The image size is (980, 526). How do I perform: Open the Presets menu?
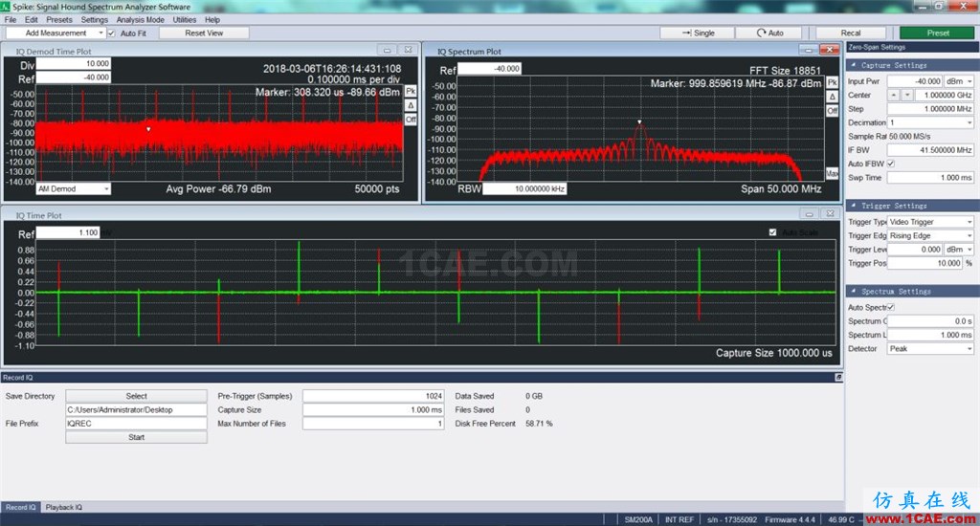[58, 19]
